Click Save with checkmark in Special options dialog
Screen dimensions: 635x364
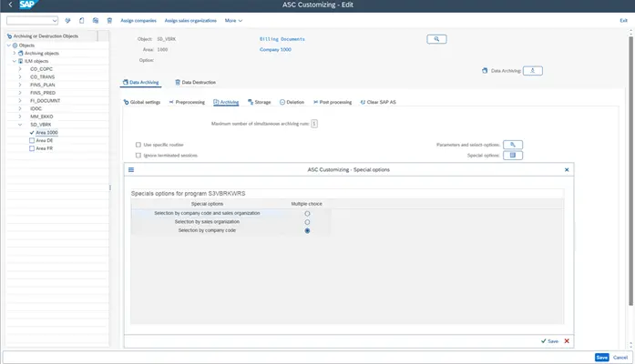click(x=550, y=341)
